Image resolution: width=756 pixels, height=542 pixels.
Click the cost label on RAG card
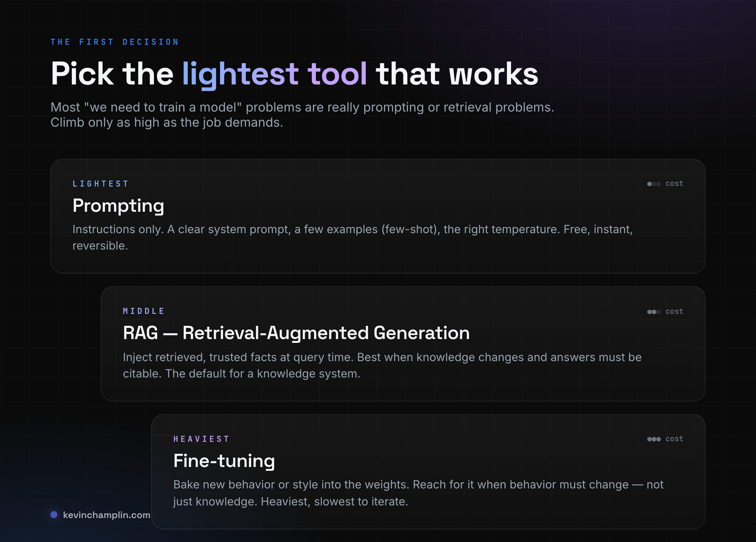click(674, 312)
